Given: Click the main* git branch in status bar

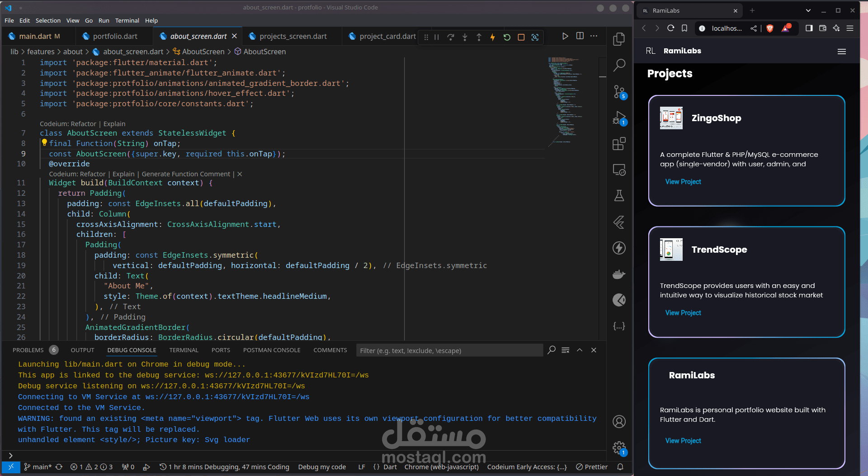Looking at the screenshot, I should pos(38,467).
